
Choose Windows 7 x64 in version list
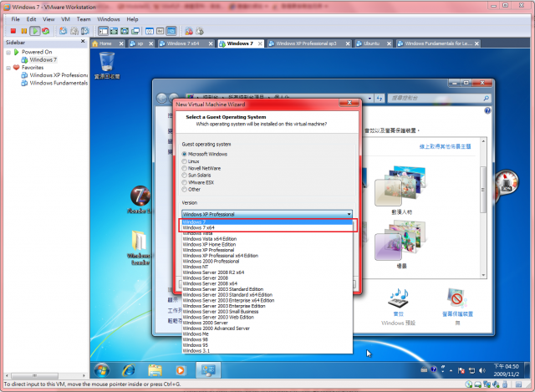[x=267, y=228]
